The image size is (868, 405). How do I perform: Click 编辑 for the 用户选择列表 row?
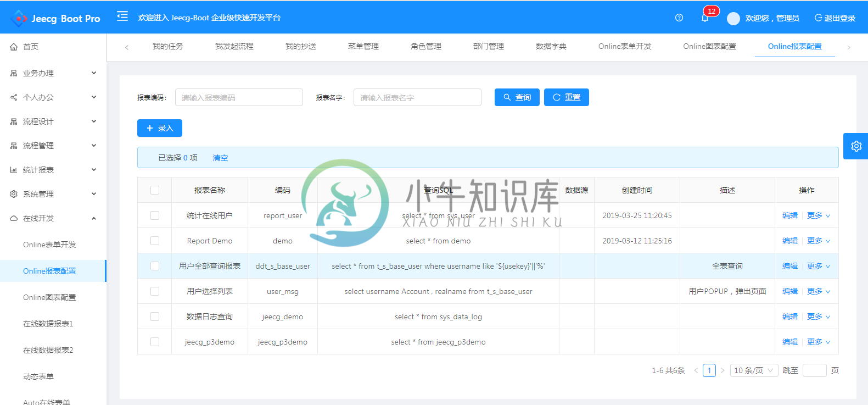(790, 291)
